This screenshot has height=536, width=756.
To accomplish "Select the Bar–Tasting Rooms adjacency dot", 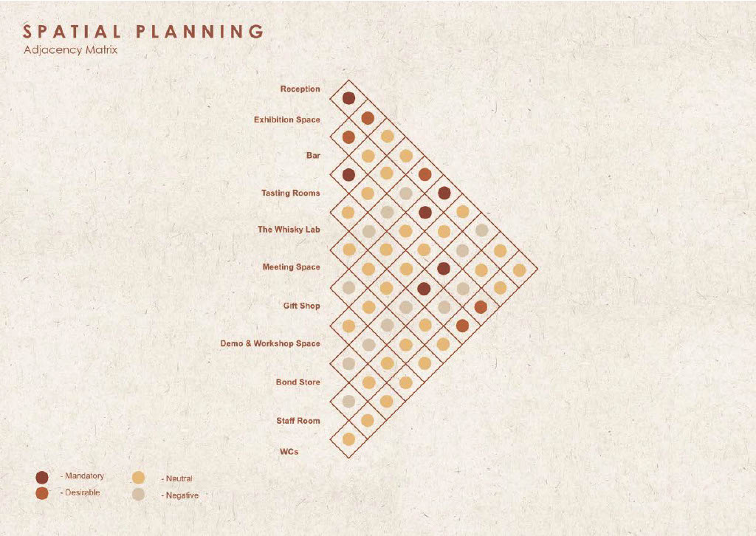I will pos(348,174).
